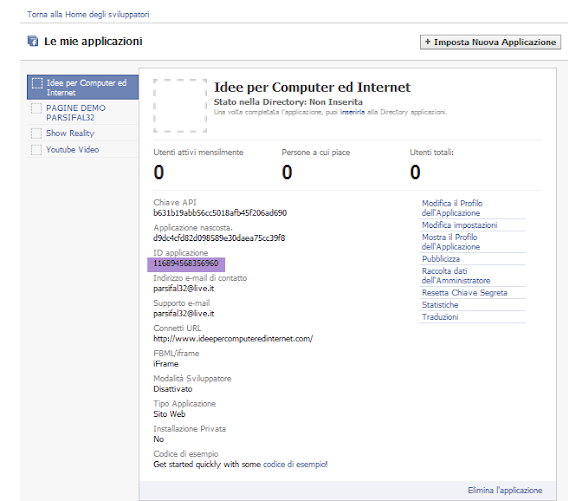Open the Traduzioni link
This screenshot has height=501, width=576.
pyautogui.click(x=440, y=317)
